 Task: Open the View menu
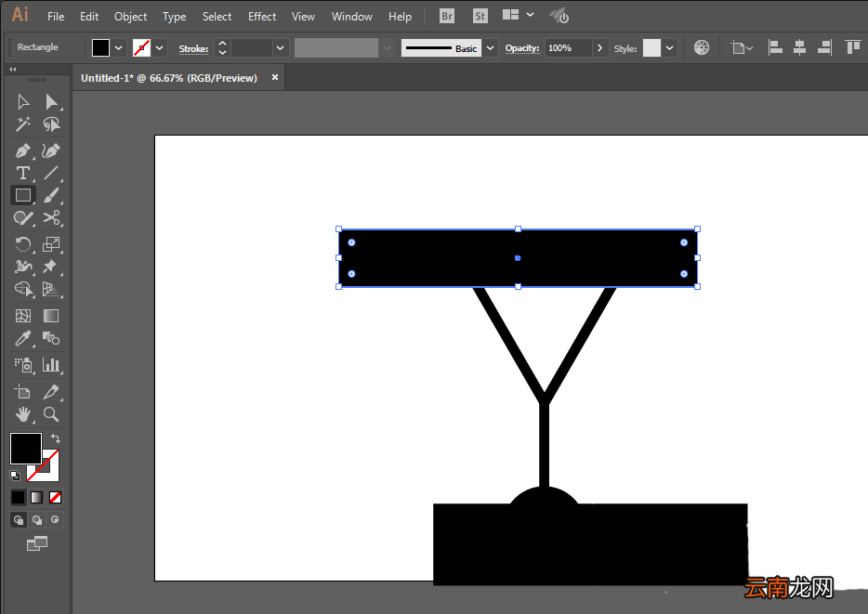303,17
